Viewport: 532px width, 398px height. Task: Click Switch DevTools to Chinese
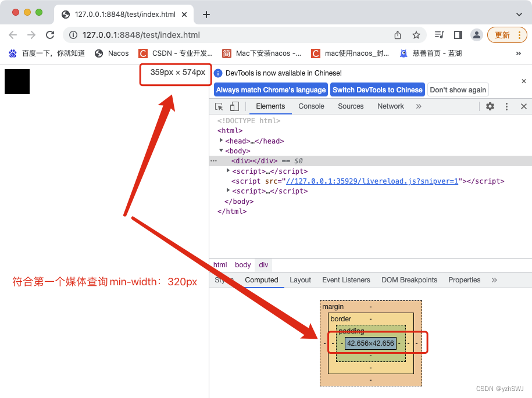(377, 90)
